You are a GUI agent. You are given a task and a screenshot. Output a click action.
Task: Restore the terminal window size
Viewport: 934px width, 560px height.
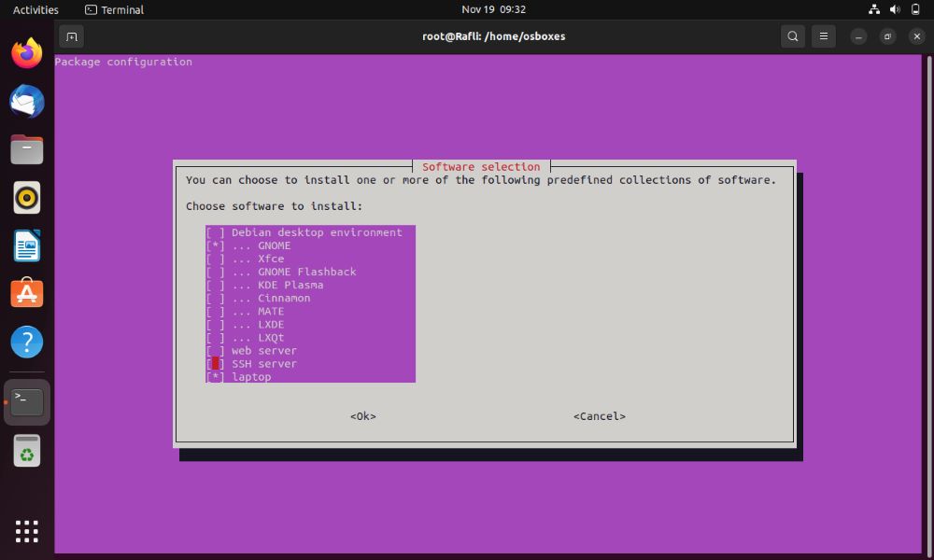tap(887, 37)
